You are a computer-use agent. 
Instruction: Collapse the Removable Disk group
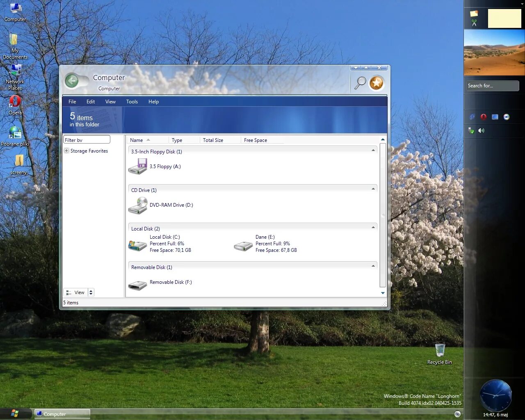373,266
